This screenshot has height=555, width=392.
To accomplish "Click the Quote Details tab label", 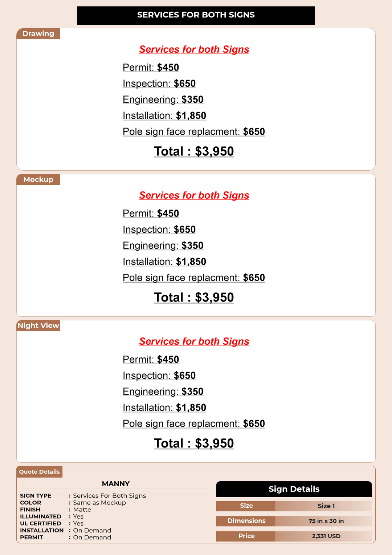I will pos(39,472).
